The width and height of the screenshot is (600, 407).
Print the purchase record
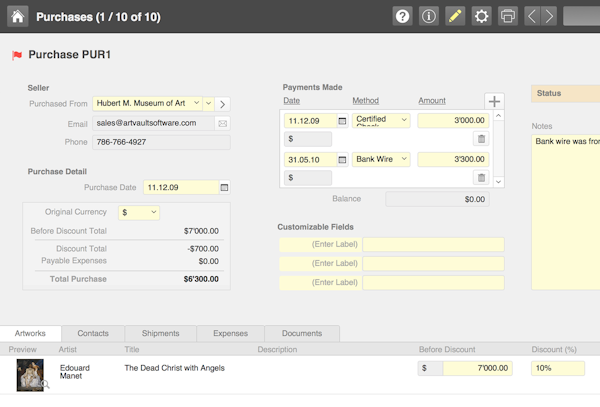point(507,16)
